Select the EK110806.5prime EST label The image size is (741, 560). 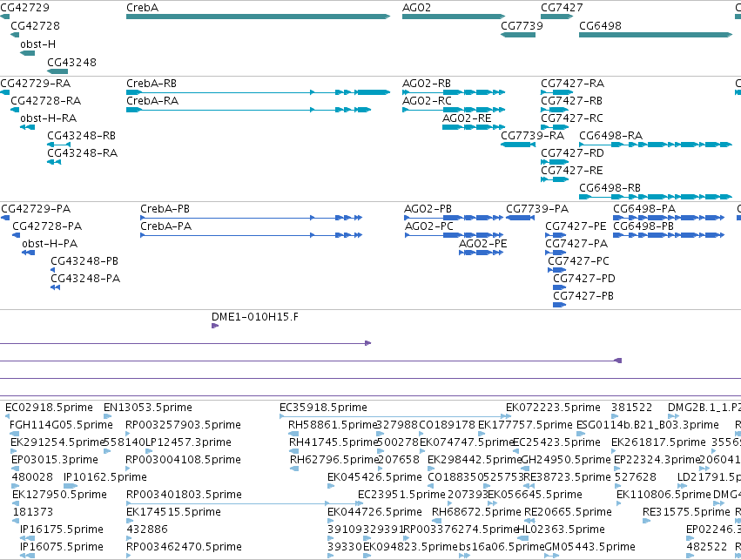click(x=664, y=495)
